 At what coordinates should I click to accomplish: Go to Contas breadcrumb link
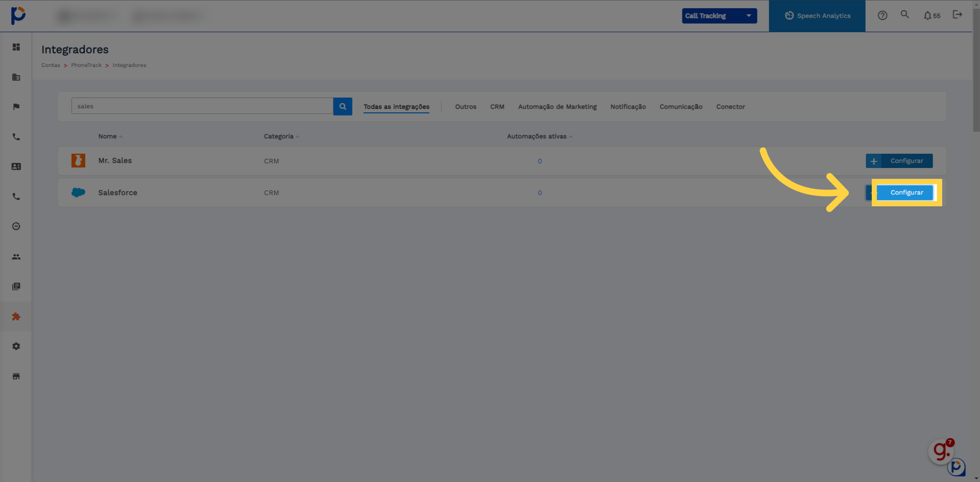click(51, 65)
